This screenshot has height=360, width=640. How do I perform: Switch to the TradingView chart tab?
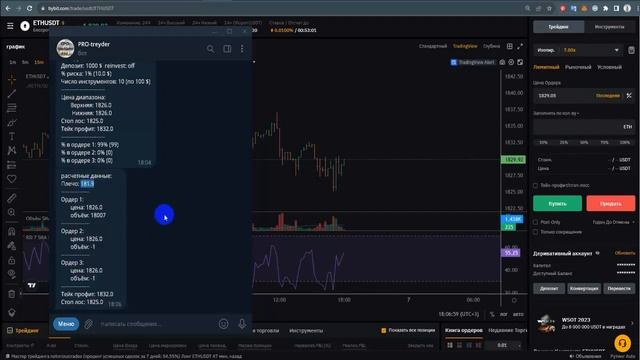465,47
